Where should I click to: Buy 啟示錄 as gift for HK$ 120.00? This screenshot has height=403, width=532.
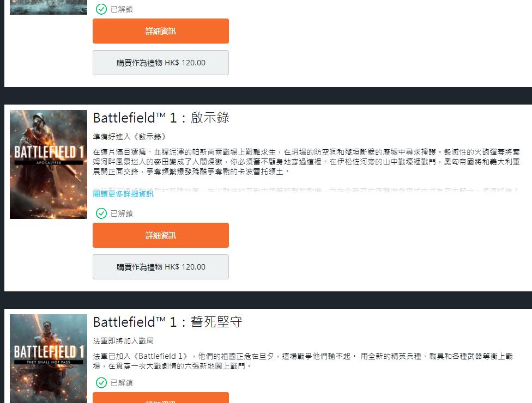160,267
